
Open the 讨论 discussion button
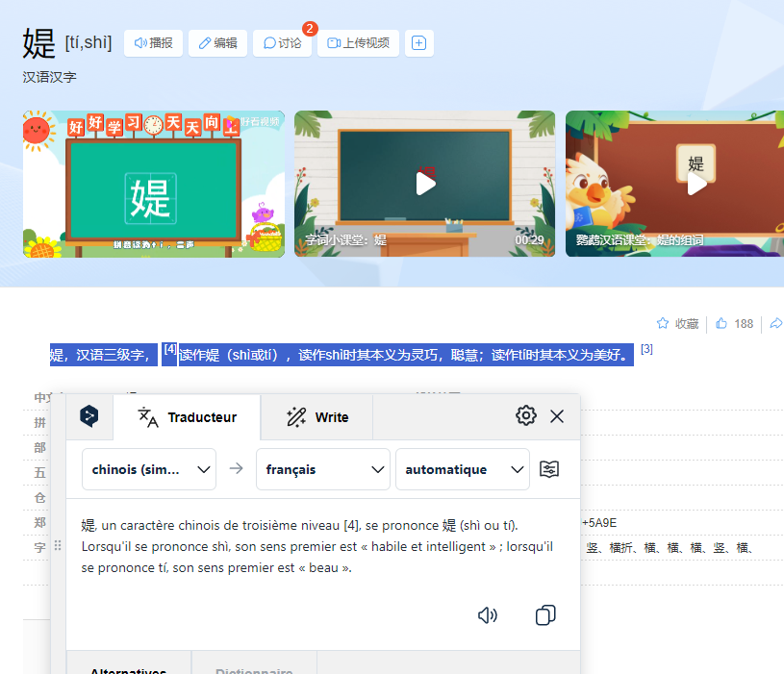[282, 43]
